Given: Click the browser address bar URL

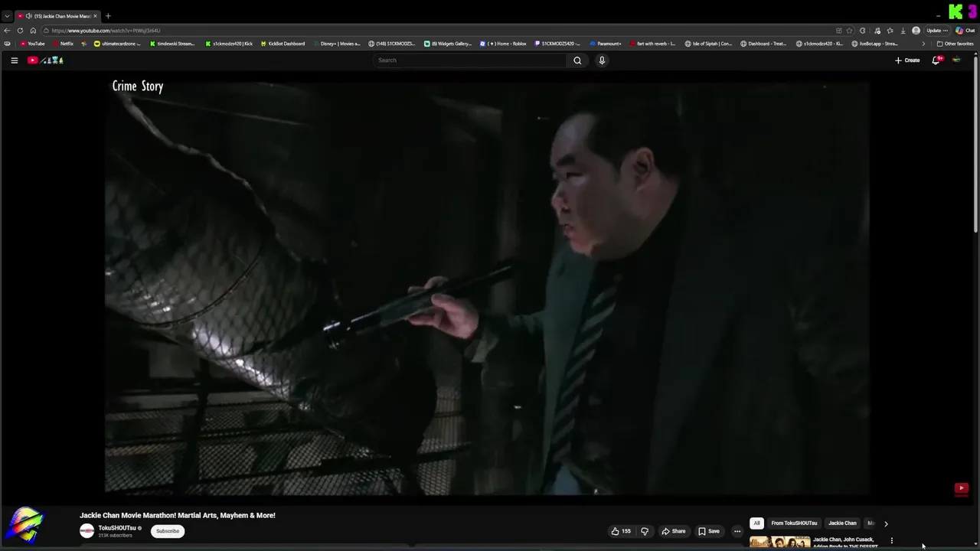Looking at the screenshot, I should 106,31.
